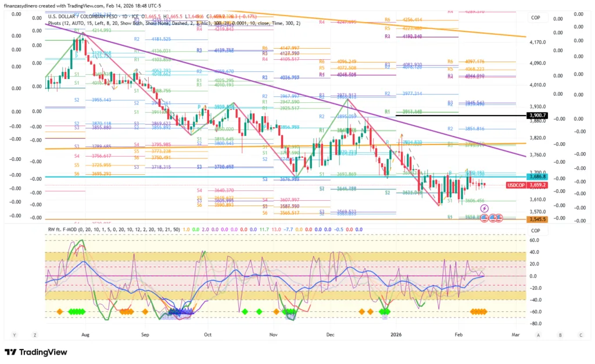Image resolution: width=595 pixels, height=364 pixels.
Task: Click the 2026 label on the time axis
Action: click(396, 335)
